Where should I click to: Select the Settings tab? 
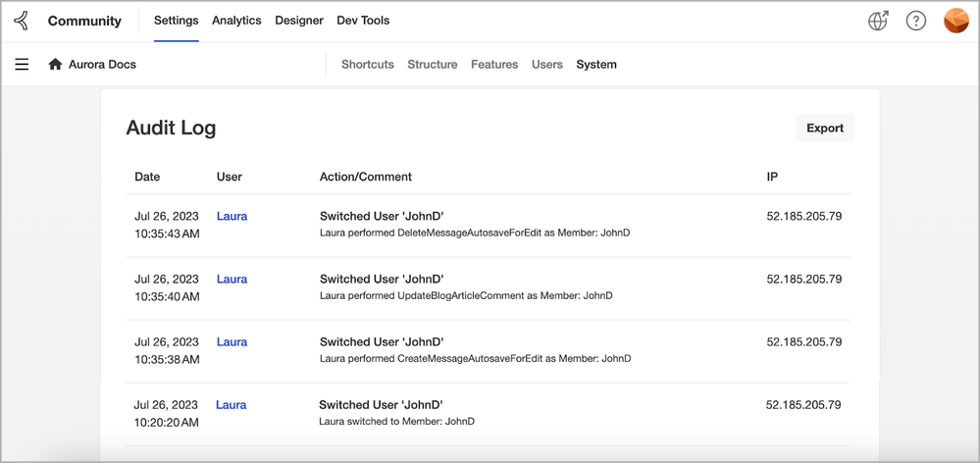[177, 21]
